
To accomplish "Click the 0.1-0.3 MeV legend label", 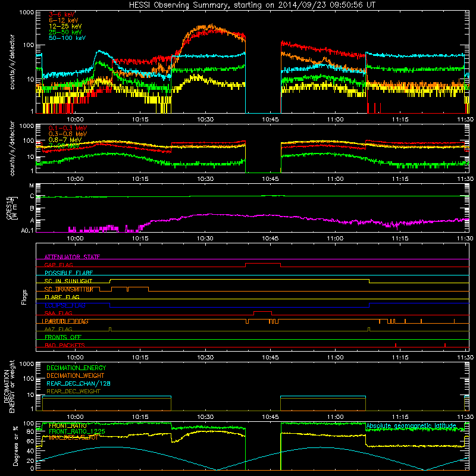I will tap(68, 128).
